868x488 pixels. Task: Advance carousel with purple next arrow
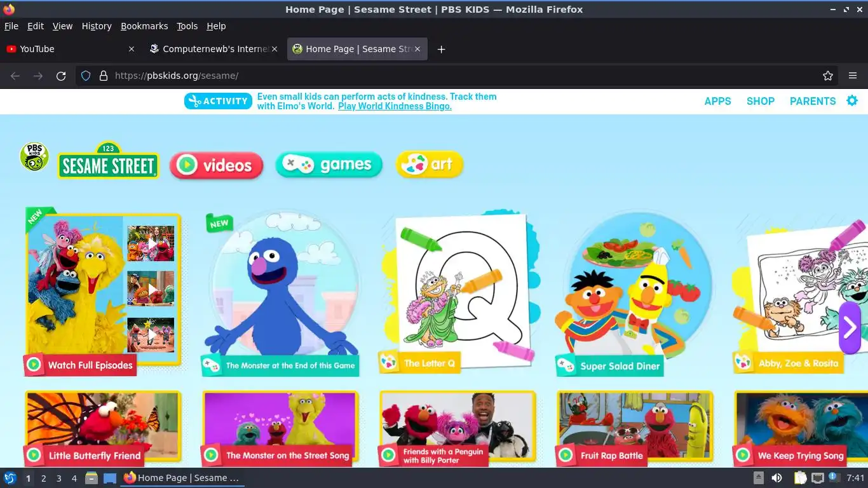(x=850, y=327)
